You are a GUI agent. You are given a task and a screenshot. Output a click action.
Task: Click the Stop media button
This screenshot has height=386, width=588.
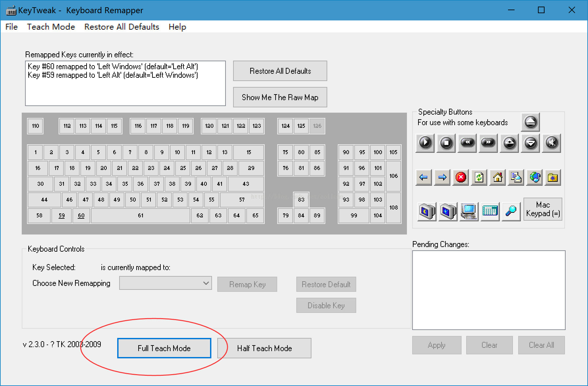coord(446,143)
